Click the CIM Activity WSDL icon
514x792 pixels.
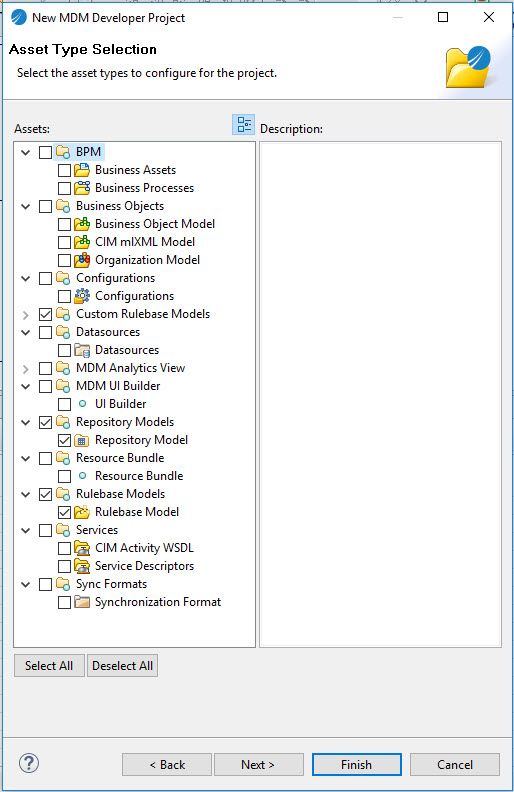tap(82, 548)
